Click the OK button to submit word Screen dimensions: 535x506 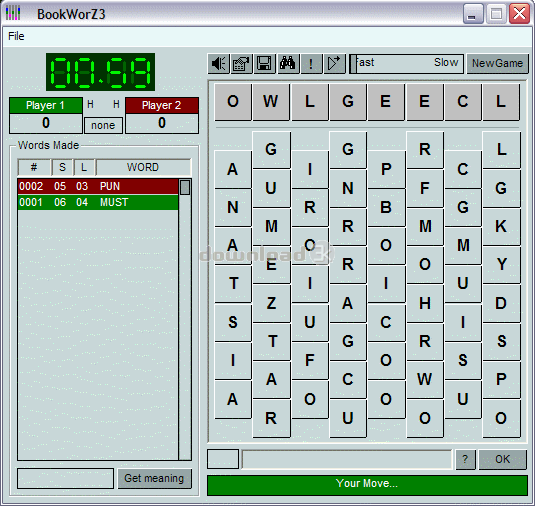click(x=503, y=459)
